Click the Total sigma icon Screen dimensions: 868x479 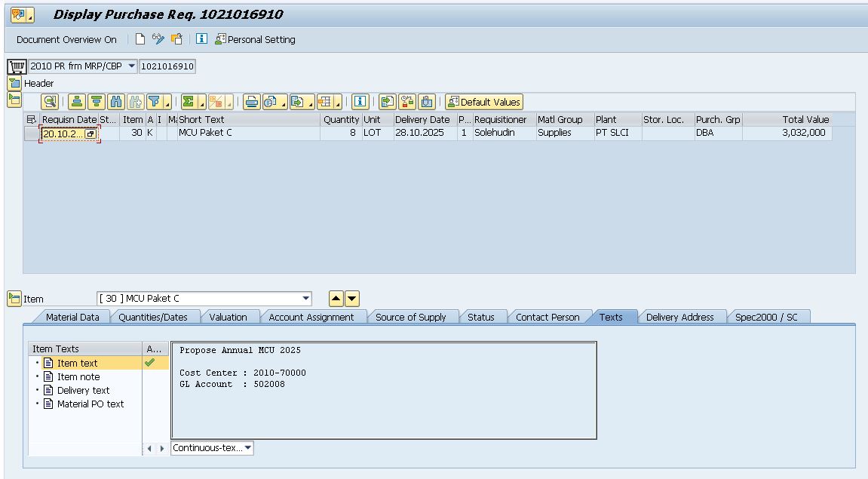(189, 102)
